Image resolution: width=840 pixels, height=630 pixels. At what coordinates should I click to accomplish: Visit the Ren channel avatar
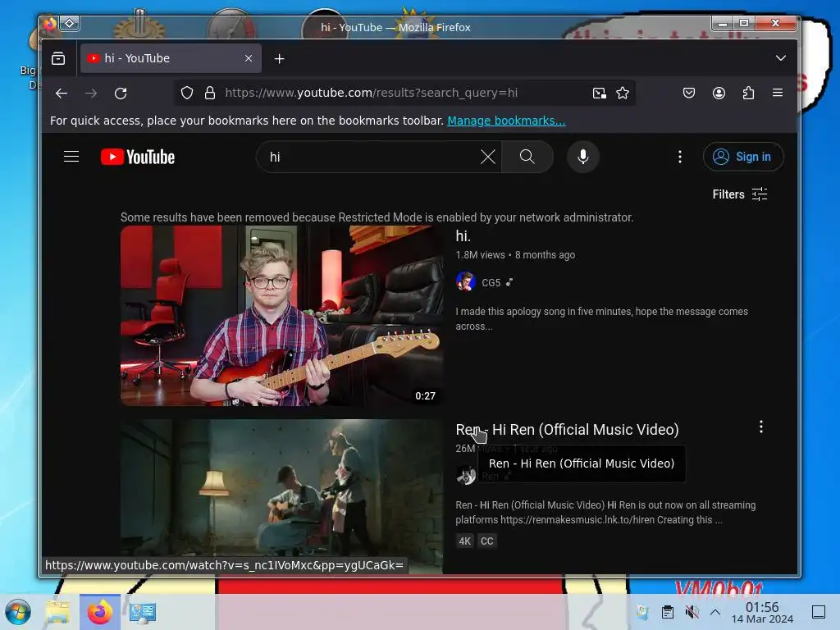click(466, 475)
